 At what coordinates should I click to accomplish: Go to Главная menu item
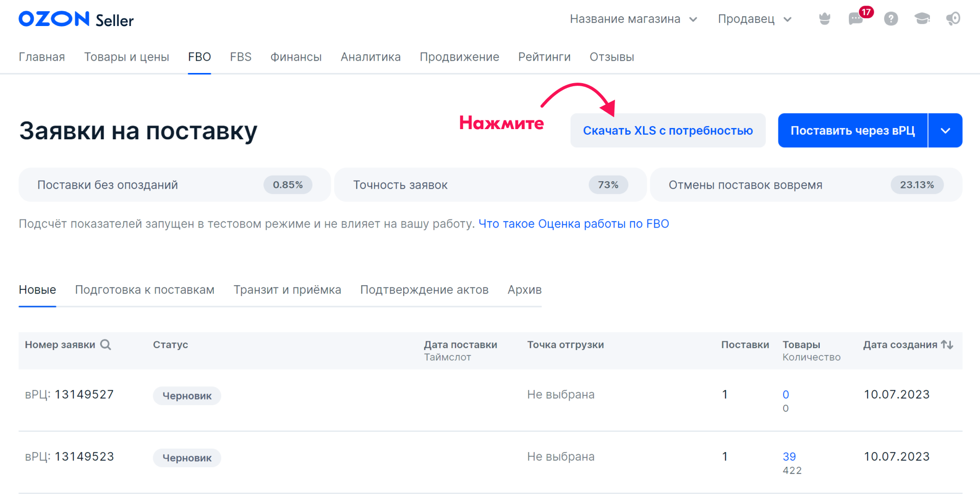tap(42, 57)
